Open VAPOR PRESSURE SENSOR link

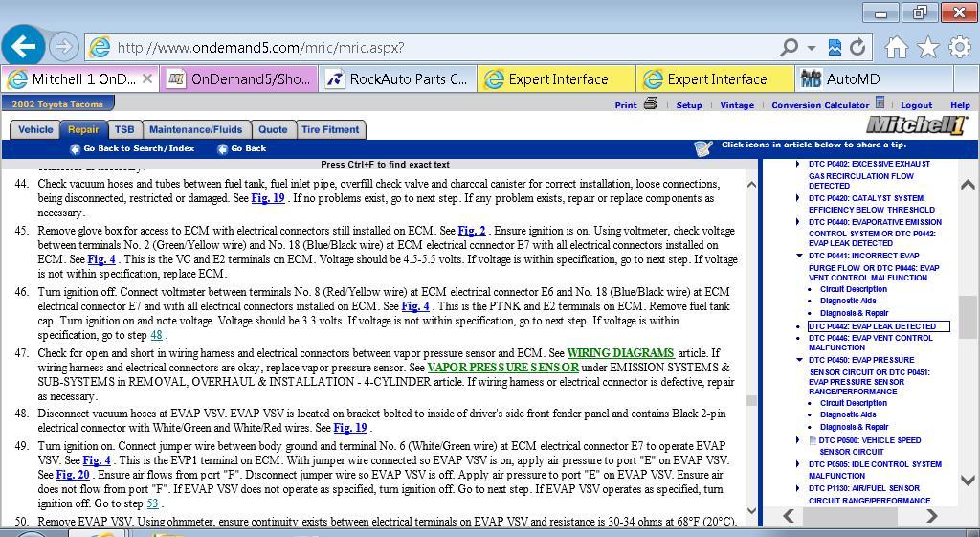pyautogui.click(x=503, y=368)
